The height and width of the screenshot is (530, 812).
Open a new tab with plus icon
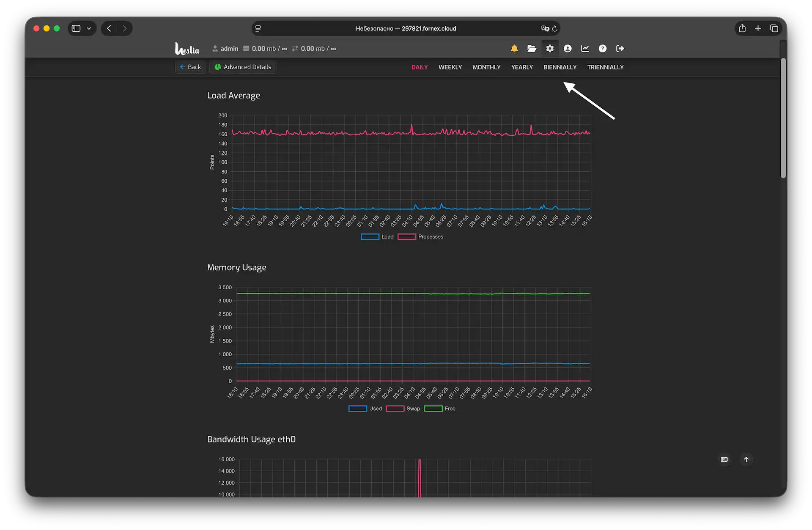[758, 28]
